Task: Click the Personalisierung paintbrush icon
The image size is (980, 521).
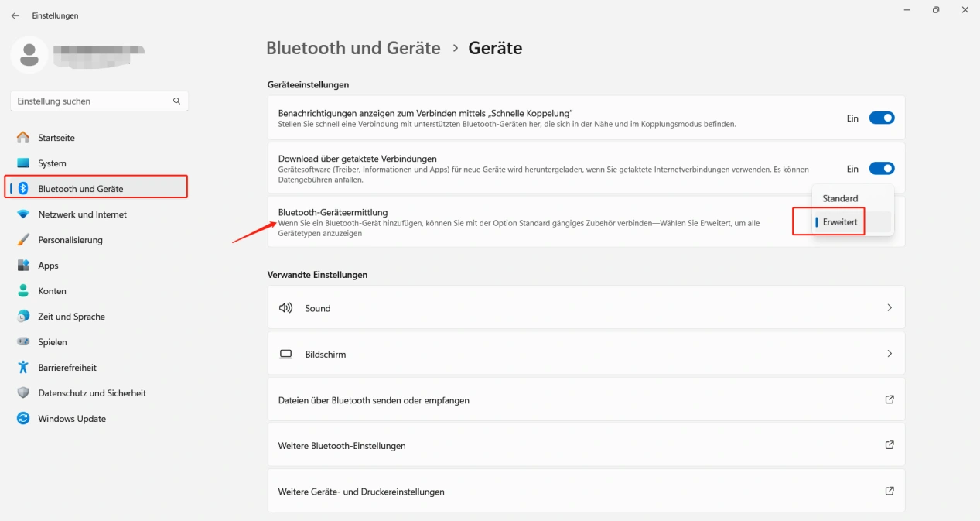Action: 23,240
